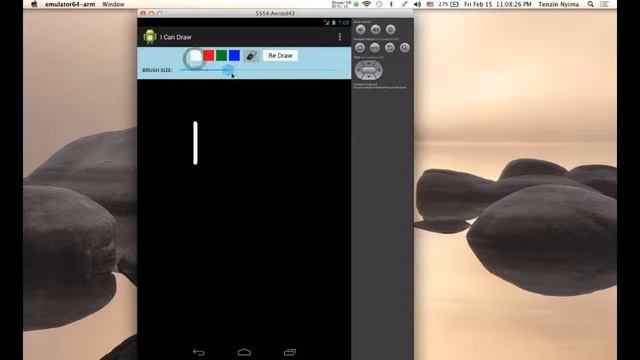Click the D-pad center button
640x360 pixels.
(369, 70)
